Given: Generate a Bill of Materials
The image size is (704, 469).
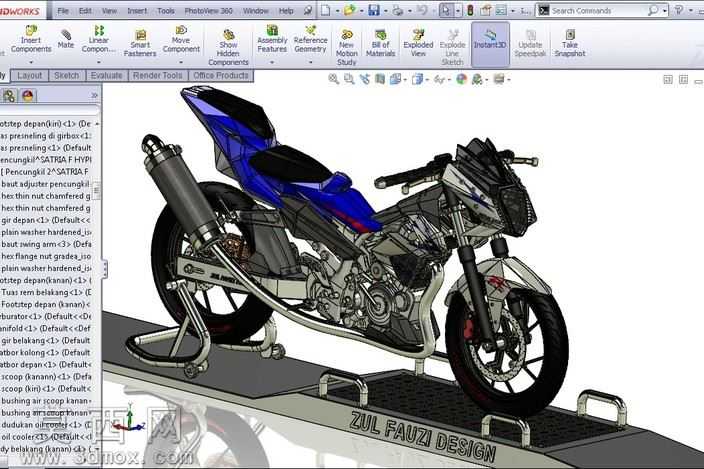Looking at the screenshot, I should coord(380,43).
